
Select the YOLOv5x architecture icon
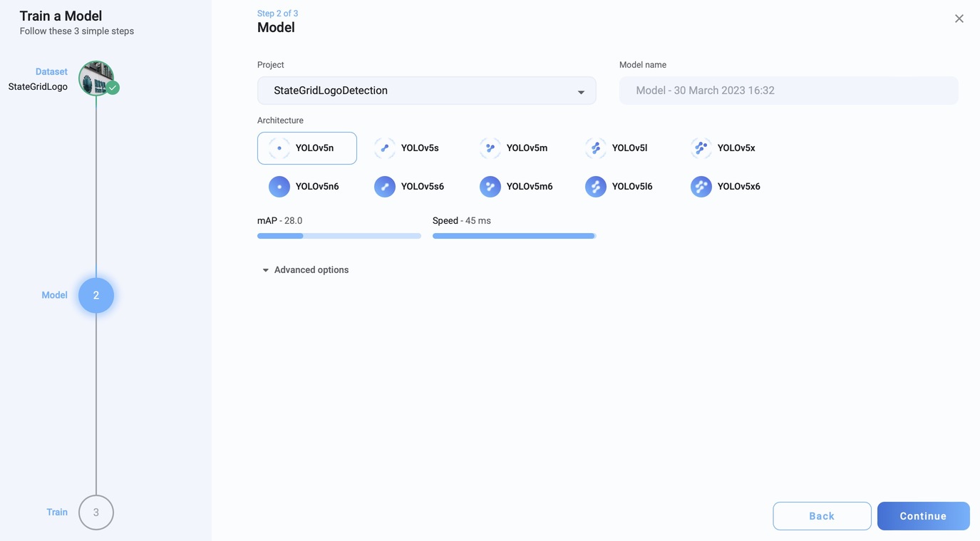pyautogui.click(x=701, y=148)
